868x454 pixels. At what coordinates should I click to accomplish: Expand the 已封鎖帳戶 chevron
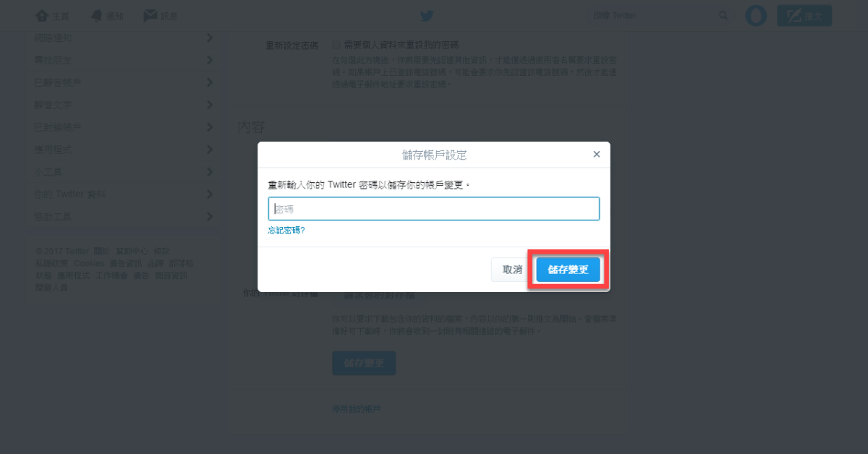pos(209,127)
